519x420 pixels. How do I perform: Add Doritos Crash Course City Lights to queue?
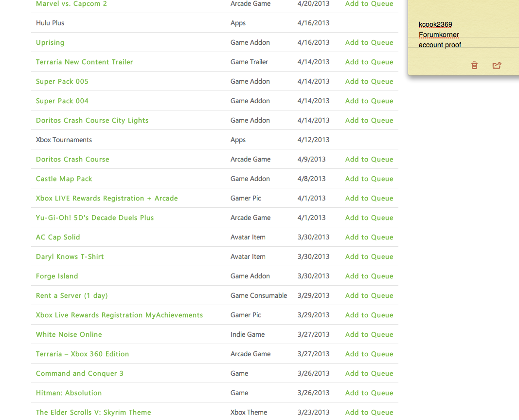(369, 120)
